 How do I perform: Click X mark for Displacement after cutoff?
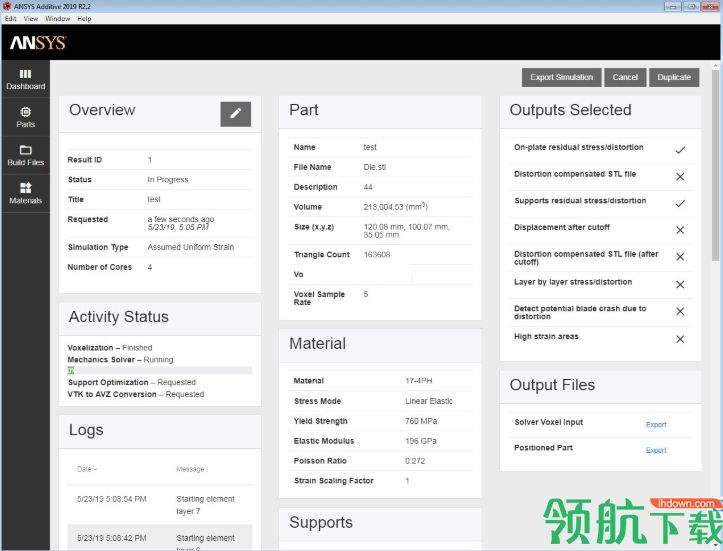coord(680,230)
